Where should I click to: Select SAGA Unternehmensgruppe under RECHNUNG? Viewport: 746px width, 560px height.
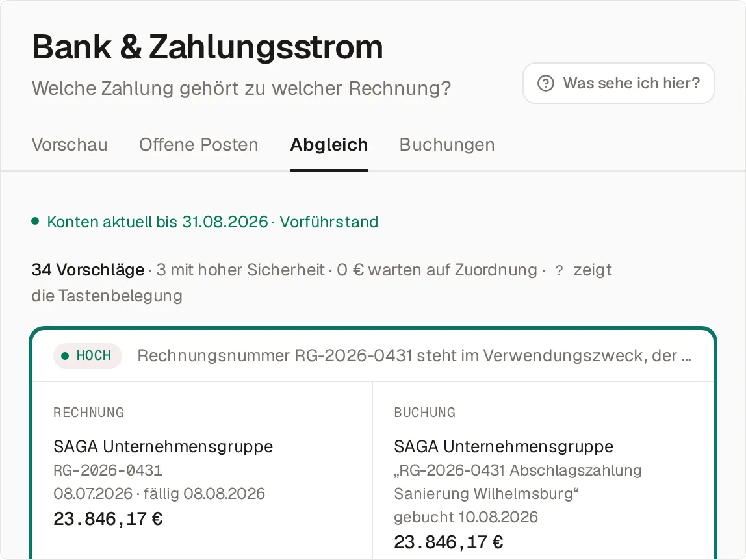(x=163, y=446)
